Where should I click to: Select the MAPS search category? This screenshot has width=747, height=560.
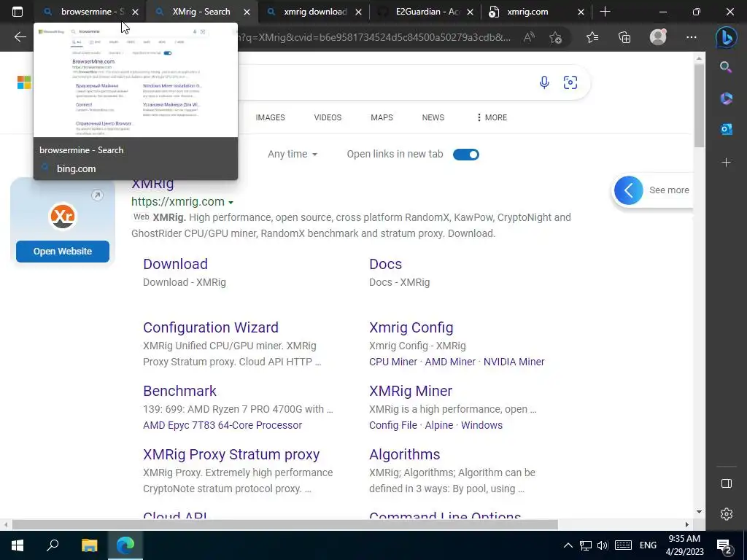point(382,117)
